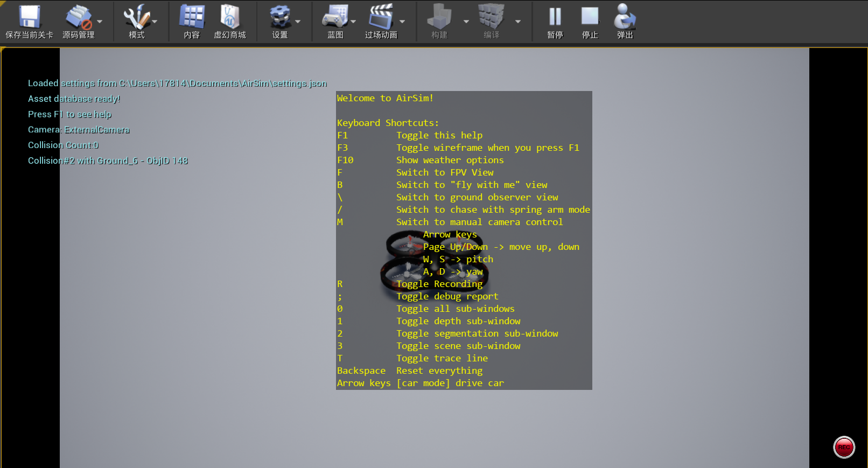Click 'Toggle segmentation sub-window' line
This screenshot has width=868, height=468.
477,333
